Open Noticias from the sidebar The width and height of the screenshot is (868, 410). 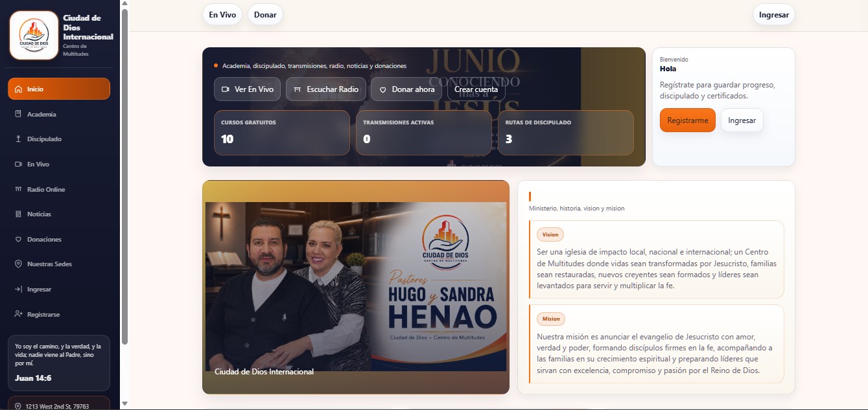(59, 214)
